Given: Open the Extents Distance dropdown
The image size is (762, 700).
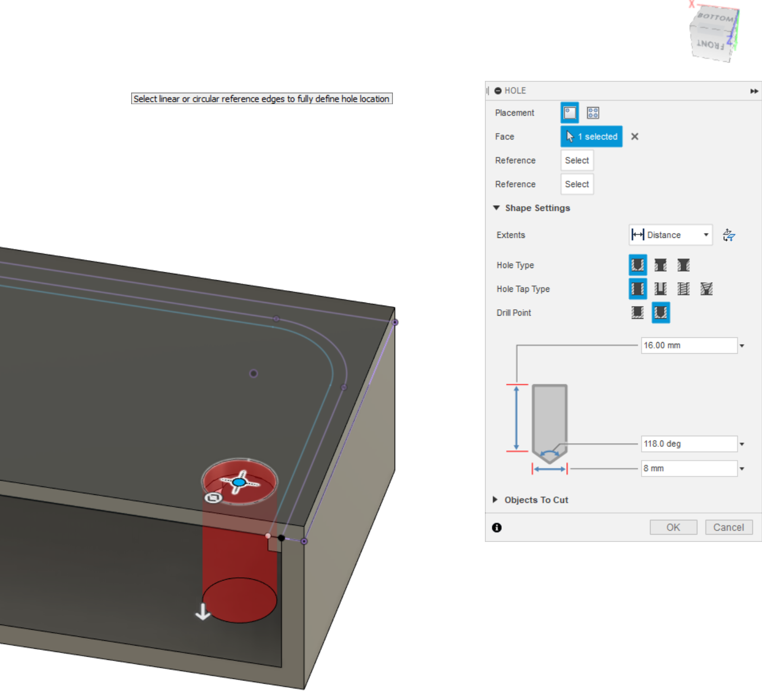Looking at the screenshot, I should point(670,235).
